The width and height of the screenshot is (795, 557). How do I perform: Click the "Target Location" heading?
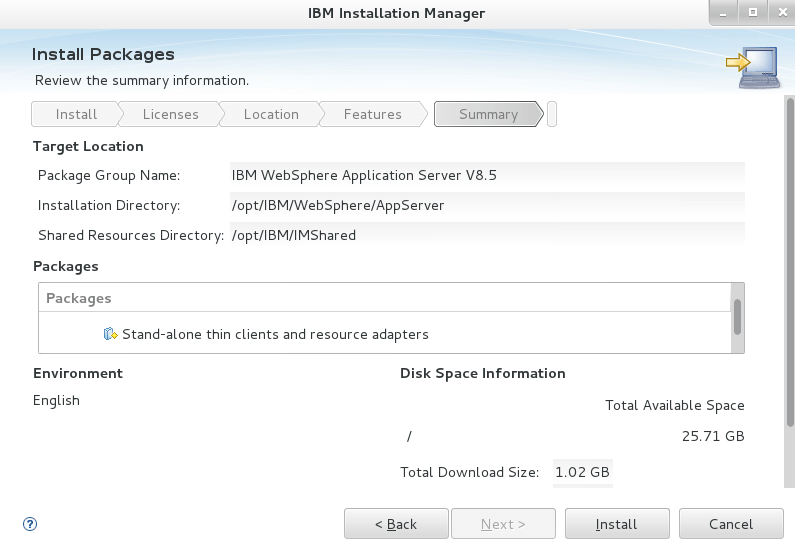pos(88,146)
